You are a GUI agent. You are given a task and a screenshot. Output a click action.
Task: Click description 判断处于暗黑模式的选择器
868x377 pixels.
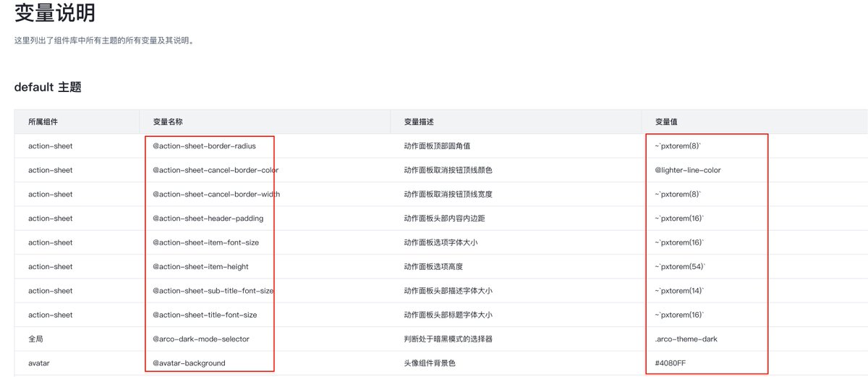pyautogui.click(x=448, y=339)
